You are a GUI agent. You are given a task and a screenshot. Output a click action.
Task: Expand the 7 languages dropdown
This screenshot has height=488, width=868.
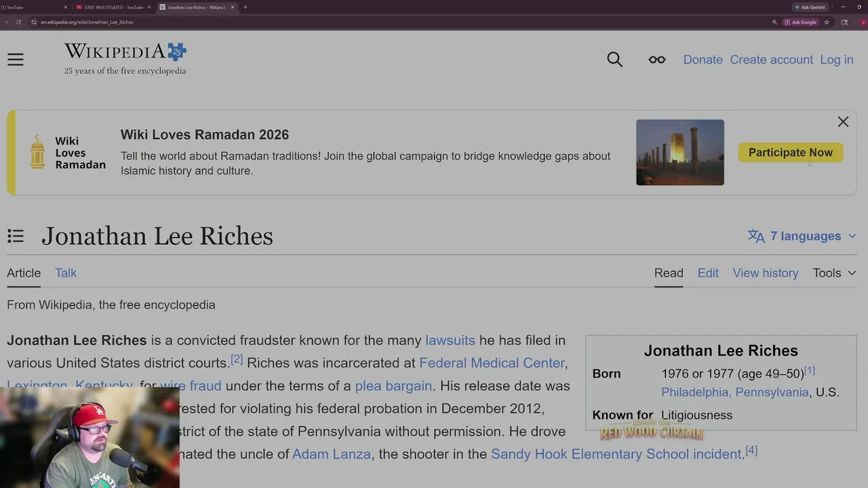pyautogui.click(x=802, y=236)
